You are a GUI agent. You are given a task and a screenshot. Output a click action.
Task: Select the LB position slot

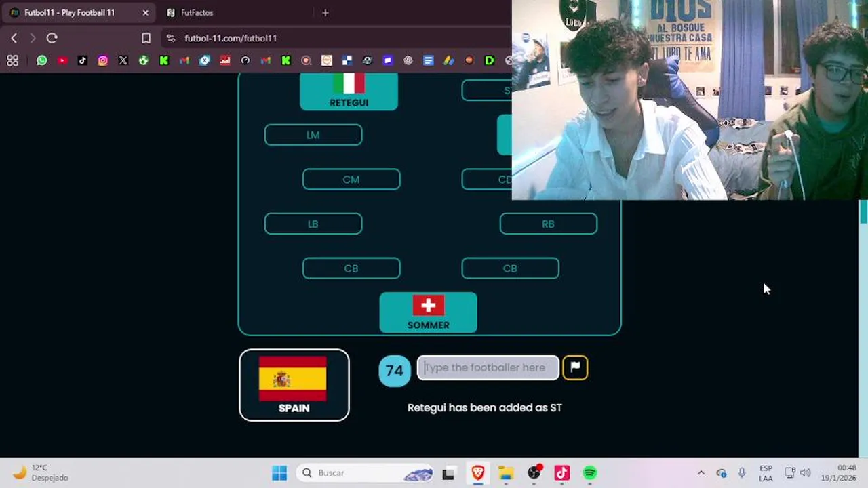(313, 224)
